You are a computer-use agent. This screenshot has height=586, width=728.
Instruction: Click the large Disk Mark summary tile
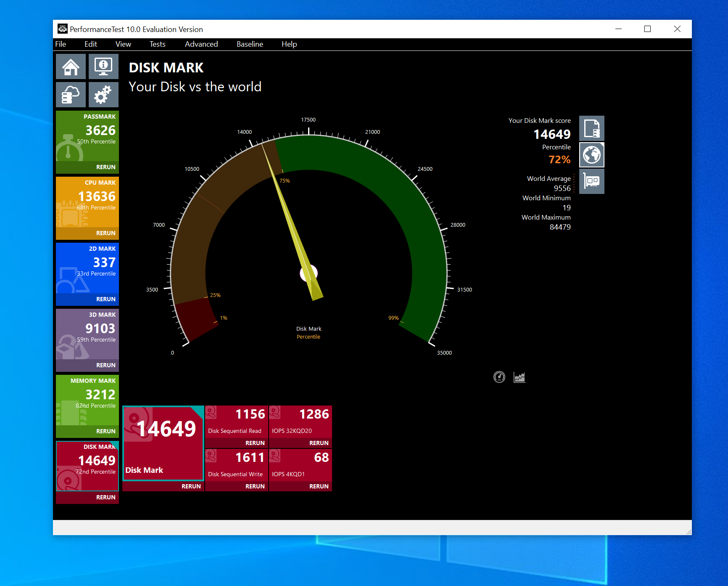point(164,443)
